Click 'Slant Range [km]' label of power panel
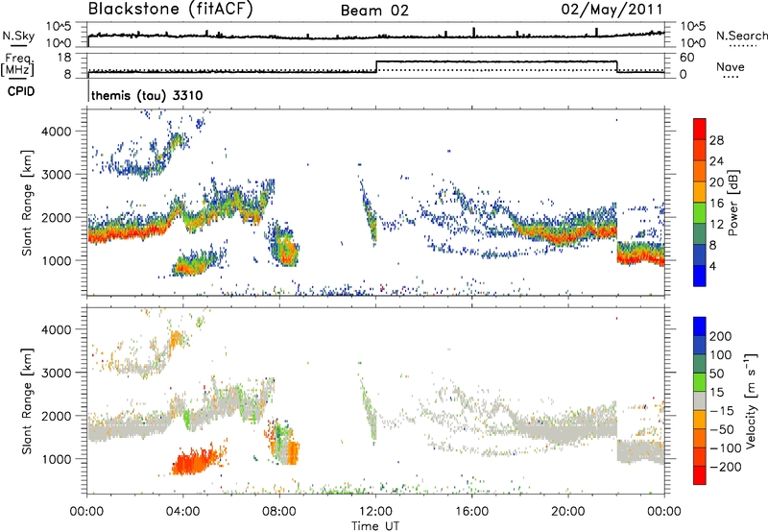 [27, 203]
